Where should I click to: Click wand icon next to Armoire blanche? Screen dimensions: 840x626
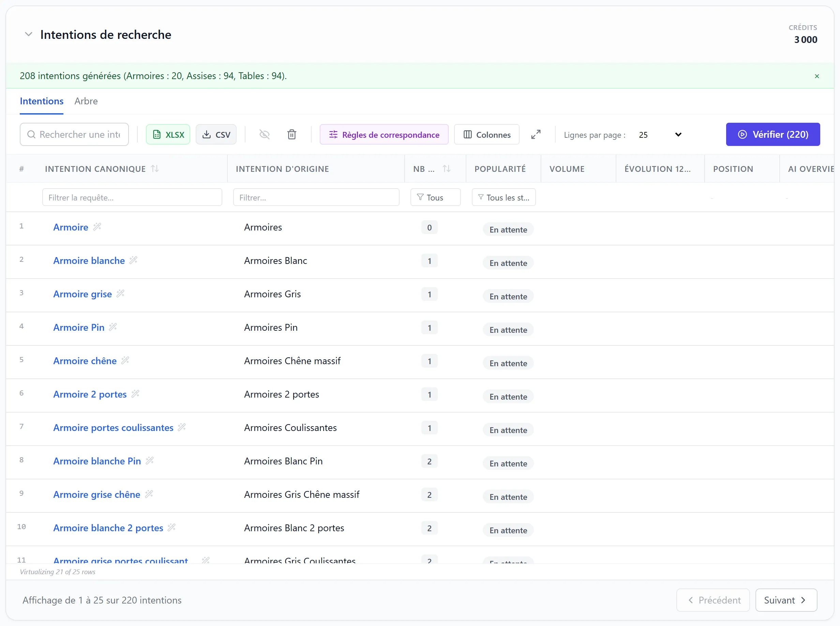point(133,260)
